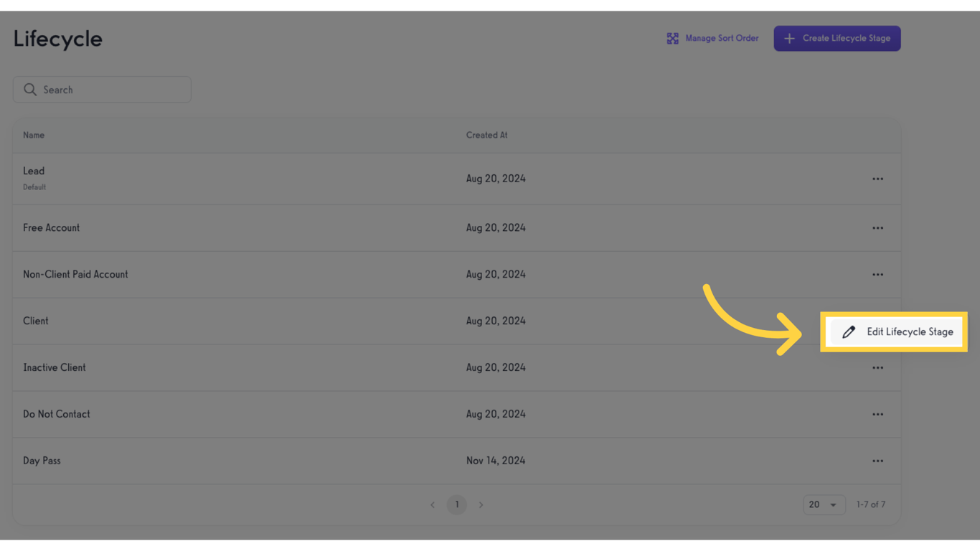
Task: Click the Manage Sort Order grid icon
Action: [x=672, y=38]
